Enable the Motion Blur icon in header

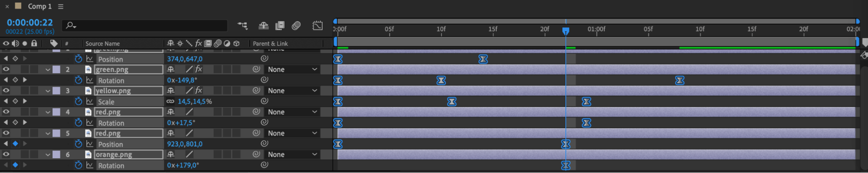point(296,26)
